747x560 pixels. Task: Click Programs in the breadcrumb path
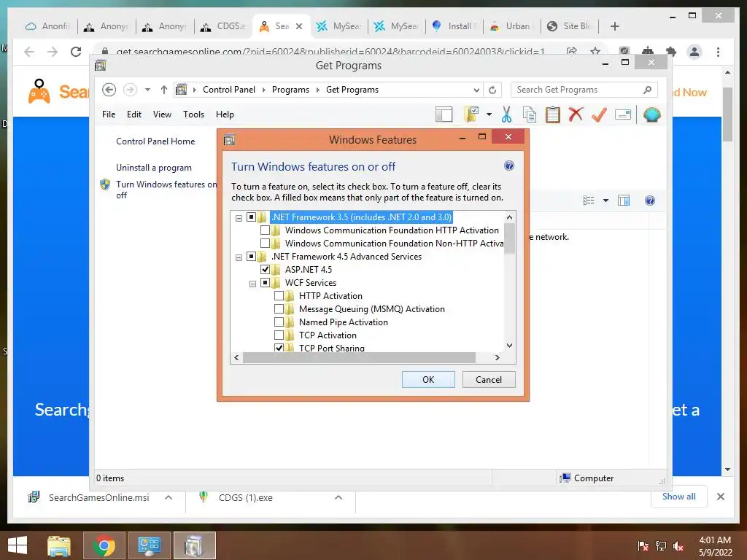(x=290, y=90)
